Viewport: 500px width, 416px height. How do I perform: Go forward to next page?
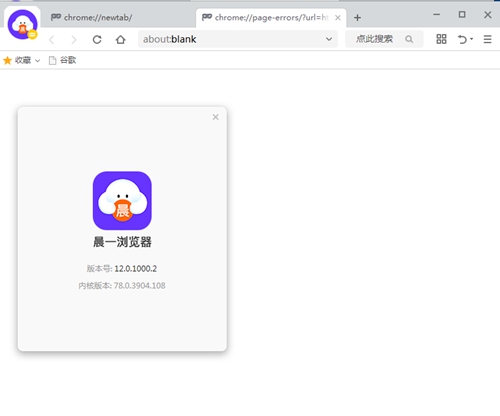click(x=74, y=40)
